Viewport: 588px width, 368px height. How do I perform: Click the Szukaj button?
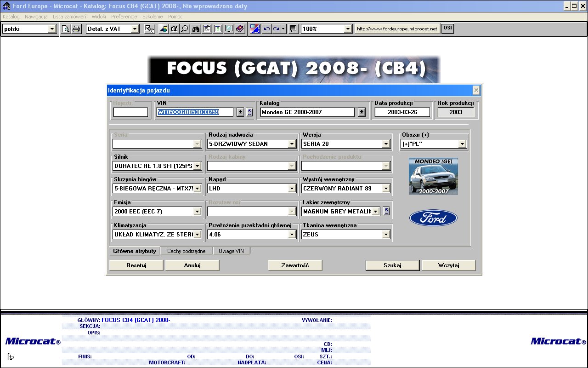(393, 265)
